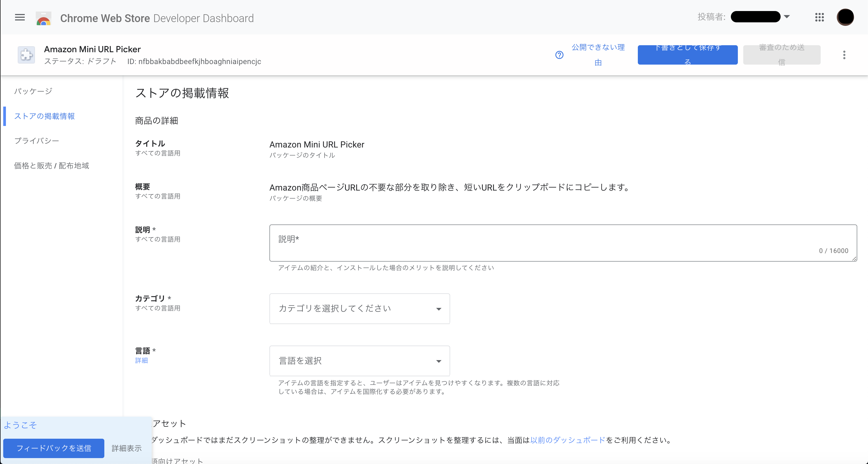Click the package summary text (概要)
The height and width of the screenshot is (464, 868).
tap(450, 187)
